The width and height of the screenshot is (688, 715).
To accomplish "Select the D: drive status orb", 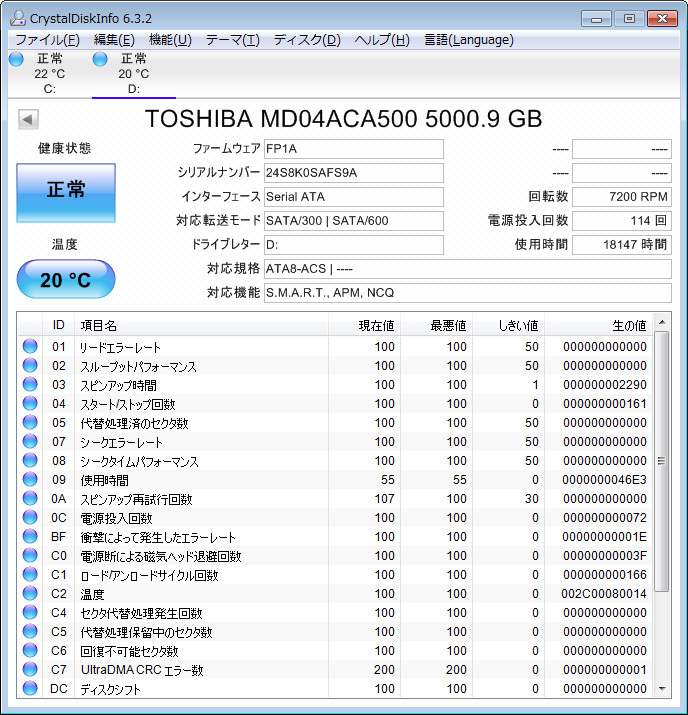I will pos(100,59).
